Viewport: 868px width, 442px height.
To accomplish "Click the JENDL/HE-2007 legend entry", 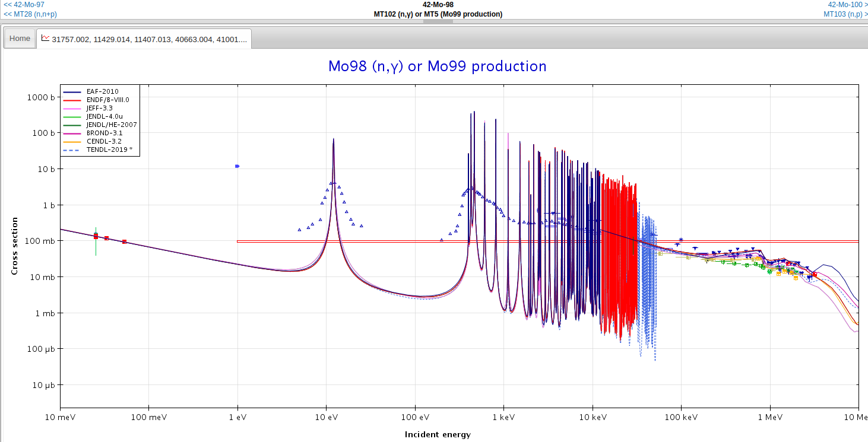I will tap(112, 125).
